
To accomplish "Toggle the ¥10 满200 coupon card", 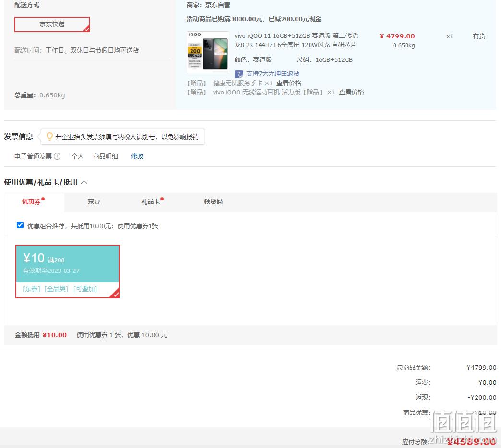I will pyautogui.click(x=68, y=271).
